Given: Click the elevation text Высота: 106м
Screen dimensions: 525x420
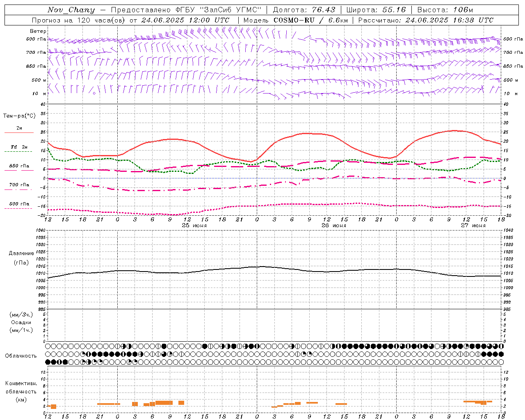Looking at the screenshot, I should click(x=445, y=10).
